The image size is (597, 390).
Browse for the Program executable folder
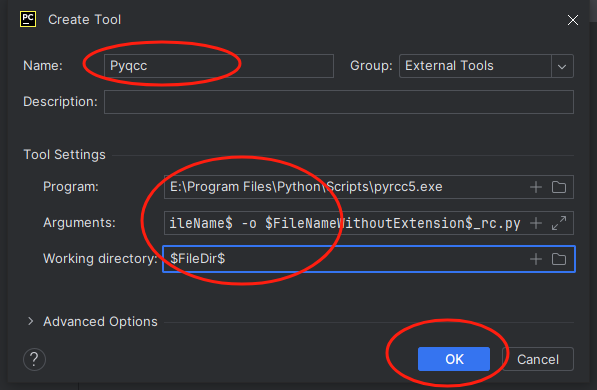click(559, 187)
